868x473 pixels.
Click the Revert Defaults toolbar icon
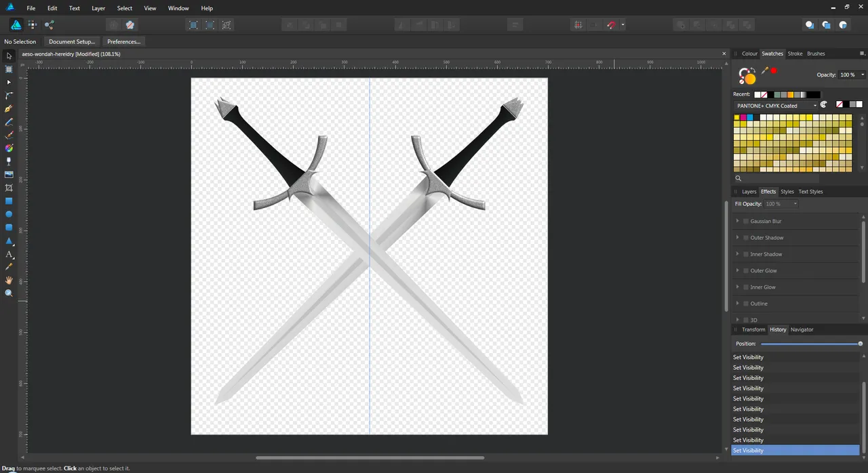click(x=130, y=24)
